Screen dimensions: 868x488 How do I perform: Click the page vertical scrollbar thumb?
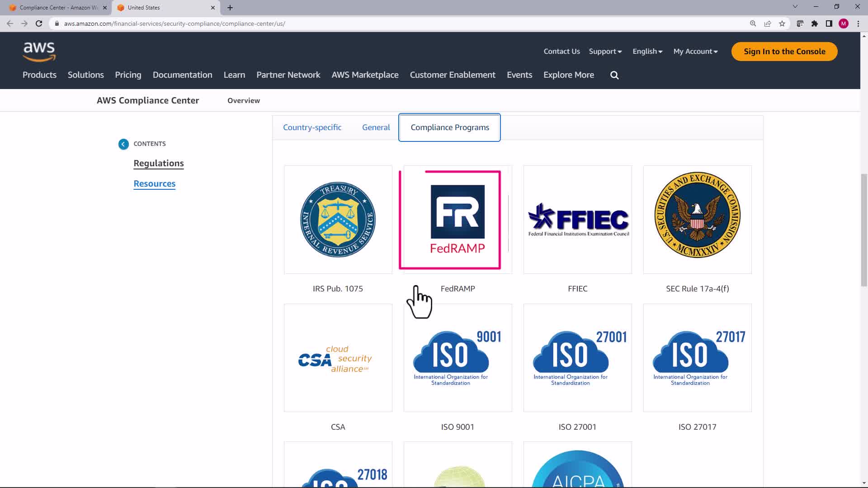click(x=863, y=230)
